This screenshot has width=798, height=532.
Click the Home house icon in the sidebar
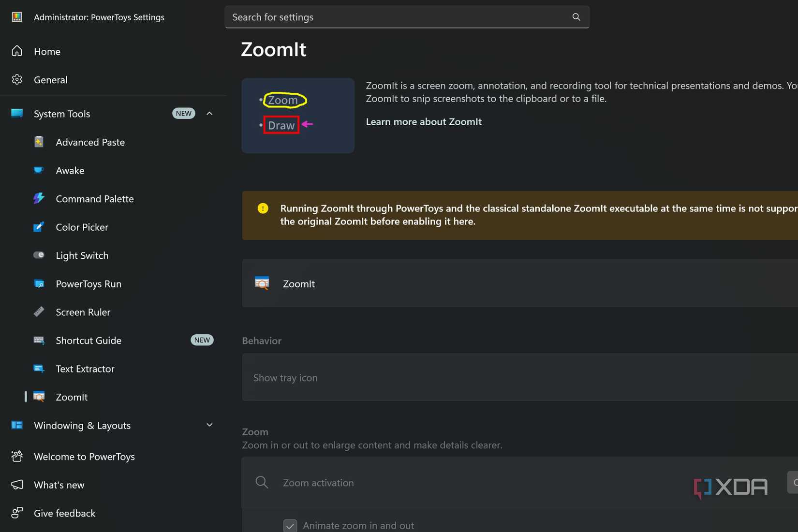click(x=17, y=51)
